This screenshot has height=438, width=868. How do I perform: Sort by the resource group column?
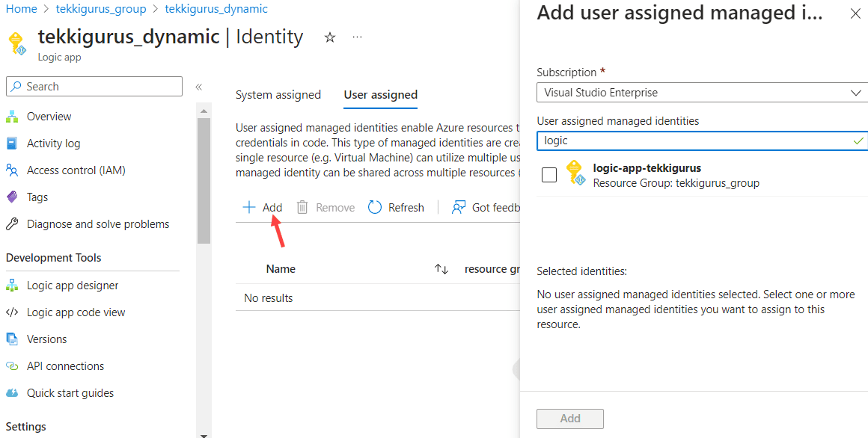(x=492, y=269)
